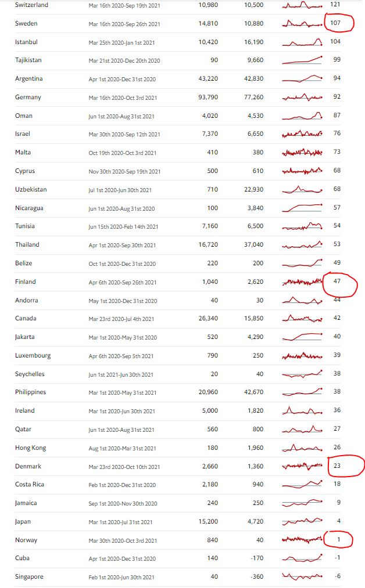
Task: Click the Sweden country name
Action: pyautogui.click(x=26, y=23)
